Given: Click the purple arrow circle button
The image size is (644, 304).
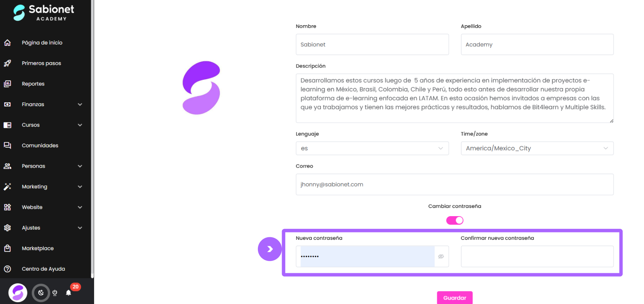Looking at the screenshot, I should coord(270,249).
